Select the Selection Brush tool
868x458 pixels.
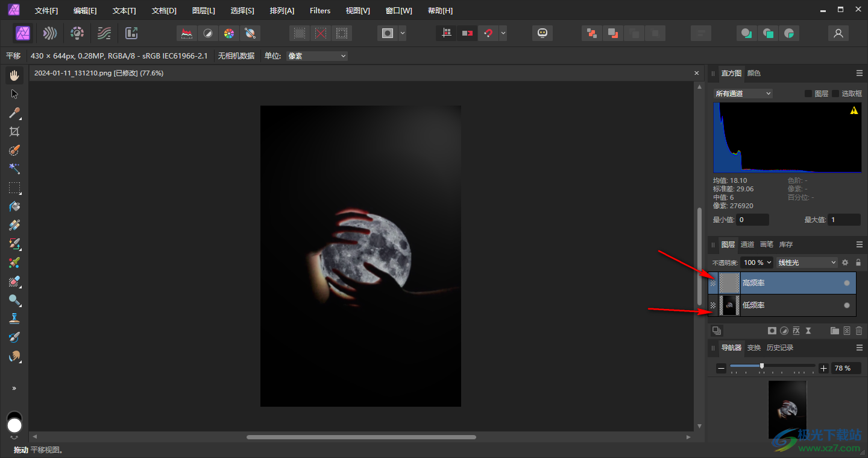pyautogui.click(x=14, y=150)
